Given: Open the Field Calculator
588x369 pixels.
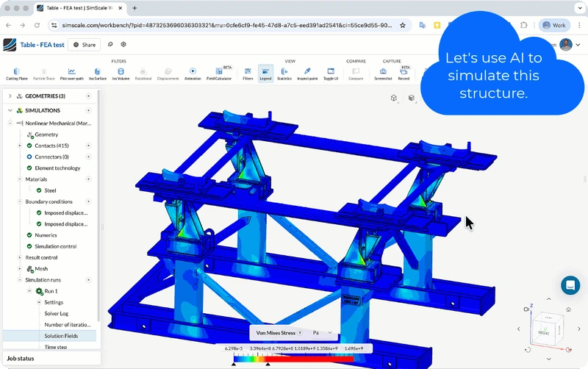Looking at the screenshot, I should (219, 74).
